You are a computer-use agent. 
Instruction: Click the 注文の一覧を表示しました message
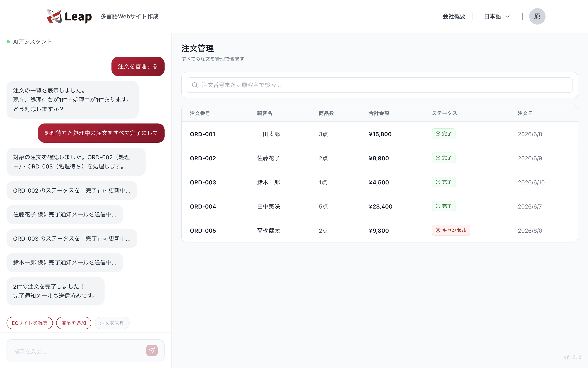[72, 100]
